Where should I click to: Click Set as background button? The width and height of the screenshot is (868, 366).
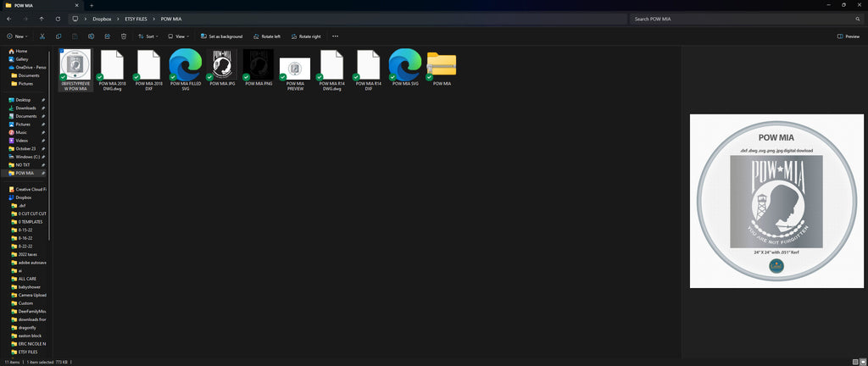[x=221, y=36]
